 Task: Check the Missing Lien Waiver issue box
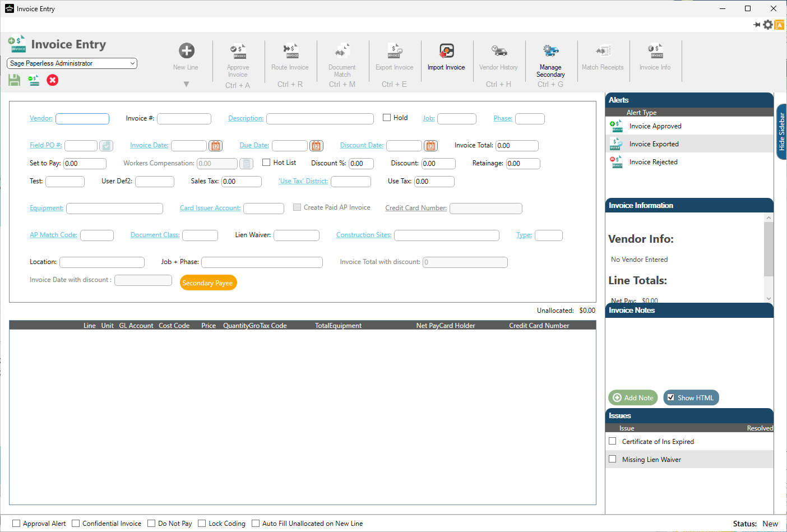point(613,459)
